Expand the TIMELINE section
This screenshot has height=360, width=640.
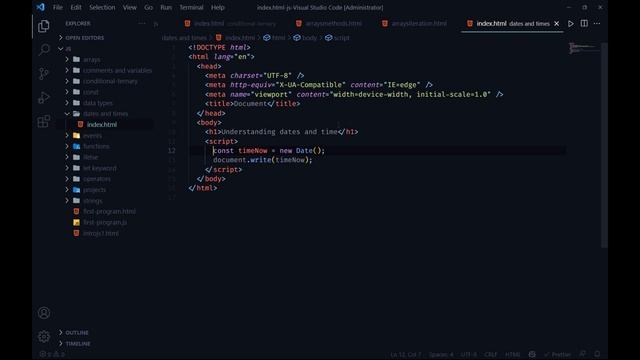pos(61,344)
